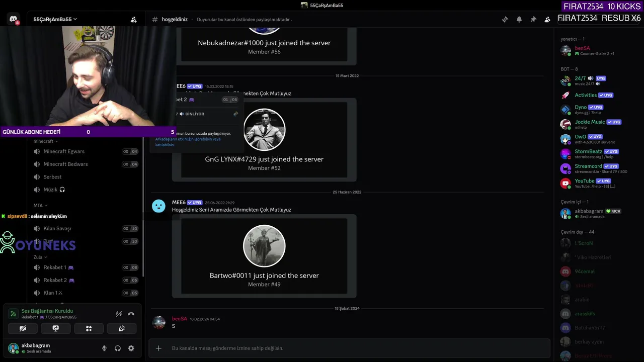Select offline member Batuhan5777
The height and width of the screenshot is (362, 644).
pos(599,328)
